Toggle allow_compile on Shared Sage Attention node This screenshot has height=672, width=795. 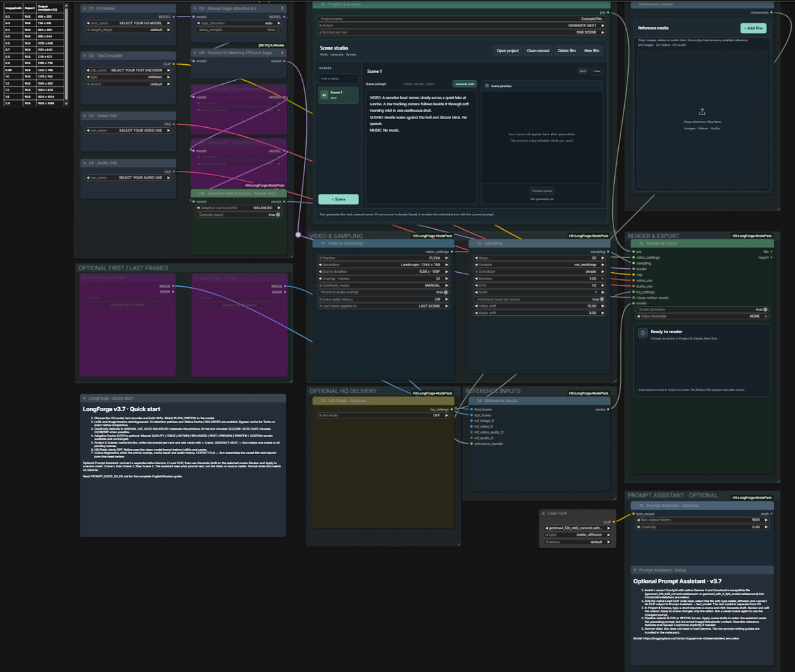(x=279, y=30)
